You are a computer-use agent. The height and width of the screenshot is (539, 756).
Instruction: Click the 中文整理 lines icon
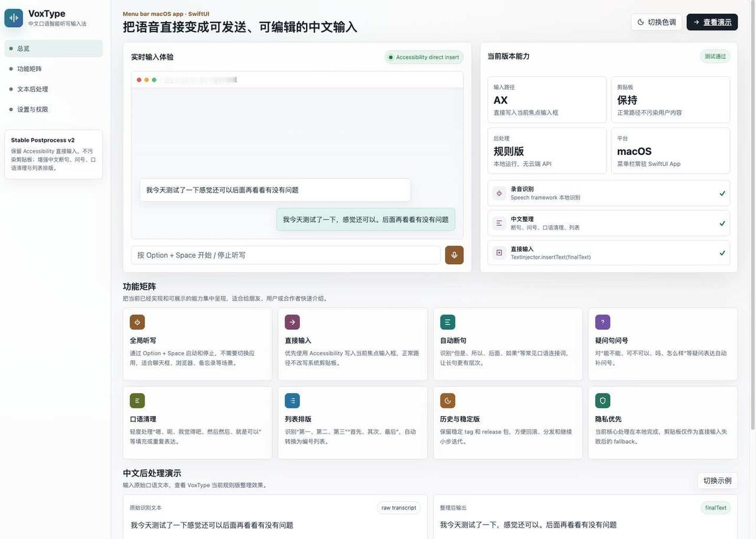point(499,223)
